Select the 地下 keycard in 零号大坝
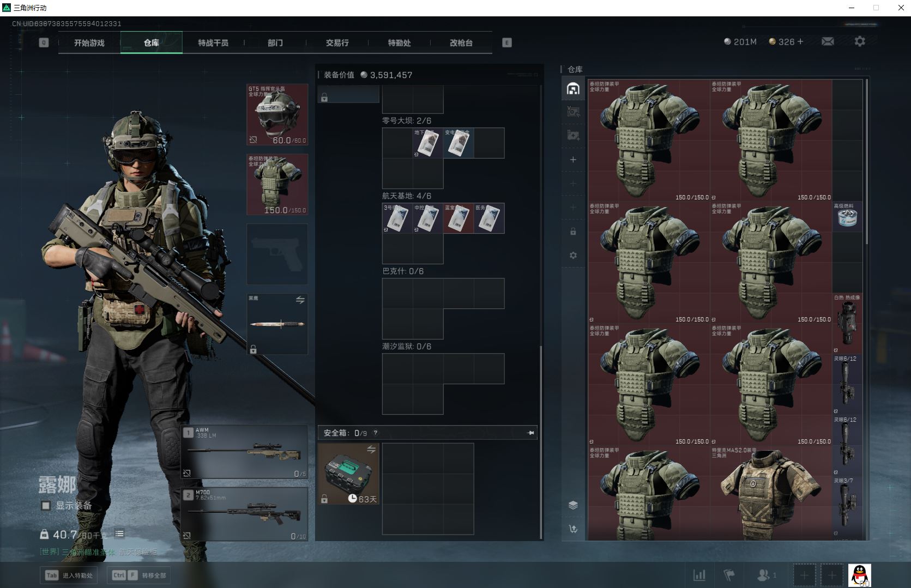This screenshot has width=911, height=588. click(427, 143)
